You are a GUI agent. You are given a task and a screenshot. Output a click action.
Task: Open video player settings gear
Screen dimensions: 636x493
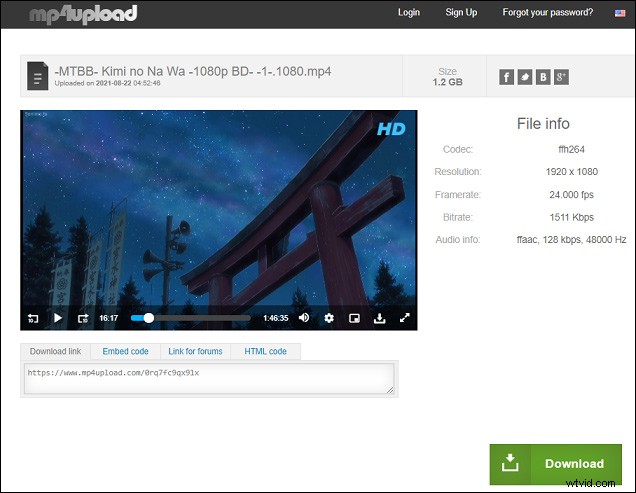coord(329,318)
